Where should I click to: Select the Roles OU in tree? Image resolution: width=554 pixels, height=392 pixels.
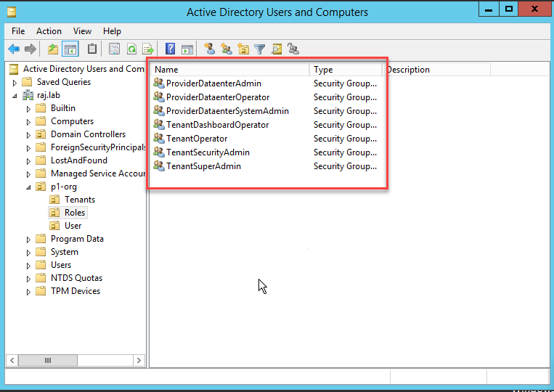[75, 213]
